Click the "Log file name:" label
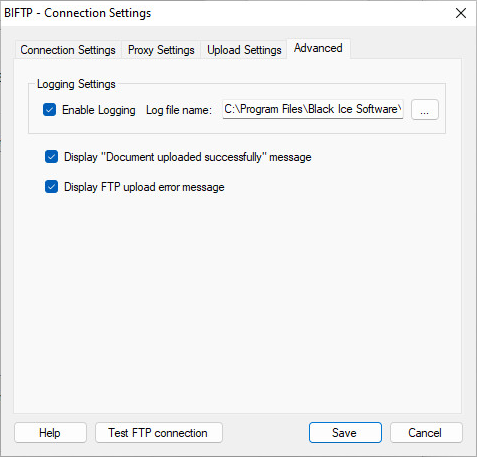The image size is (477, 457). 179,110
